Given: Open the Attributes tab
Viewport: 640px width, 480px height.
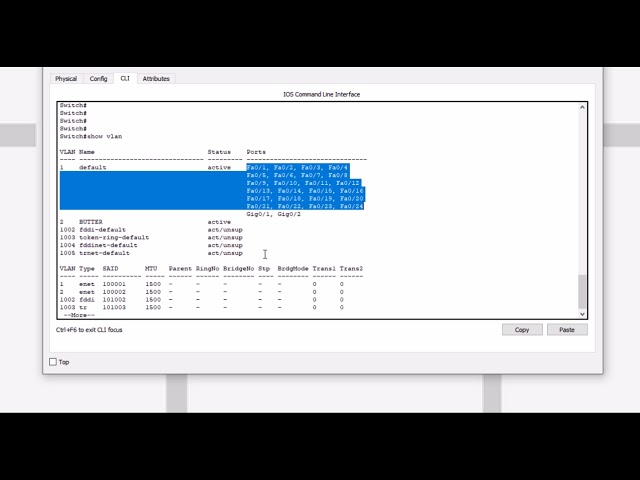Looking at the screenshot, I should [x=156, y=78].
